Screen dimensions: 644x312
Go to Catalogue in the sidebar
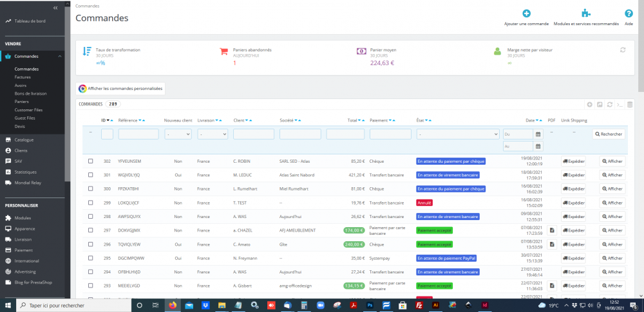[x=24, y=140]
